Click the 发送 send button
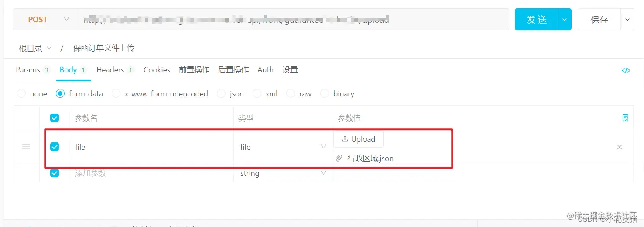 click(x=537, y=20)
